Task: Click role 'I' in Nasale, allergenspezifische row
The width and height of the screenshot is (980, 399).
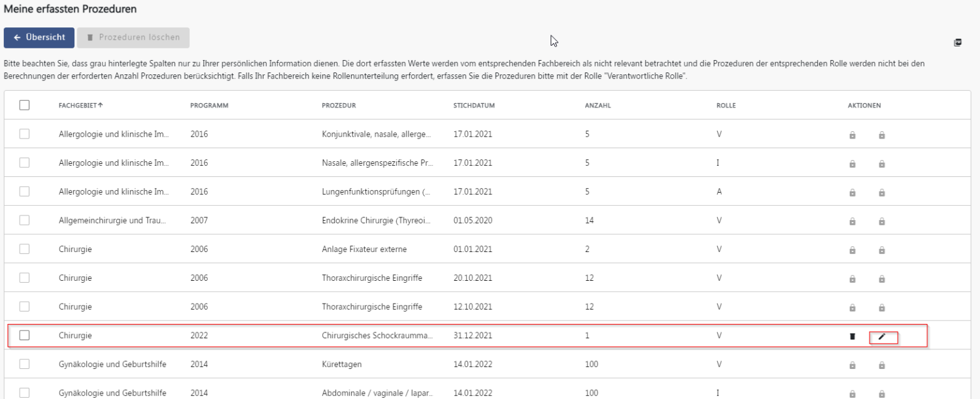Action: tap(718, 163)
